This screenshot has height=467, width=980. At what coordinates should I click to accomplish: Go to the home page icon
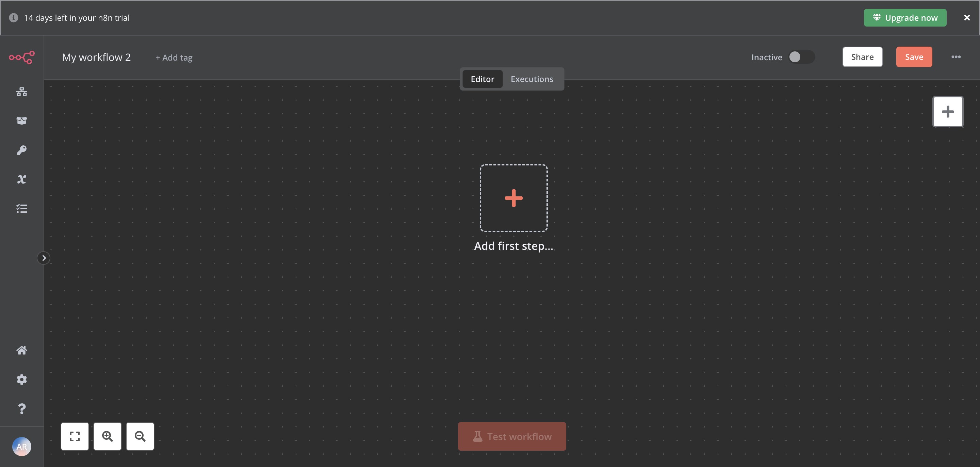point(22,350)
